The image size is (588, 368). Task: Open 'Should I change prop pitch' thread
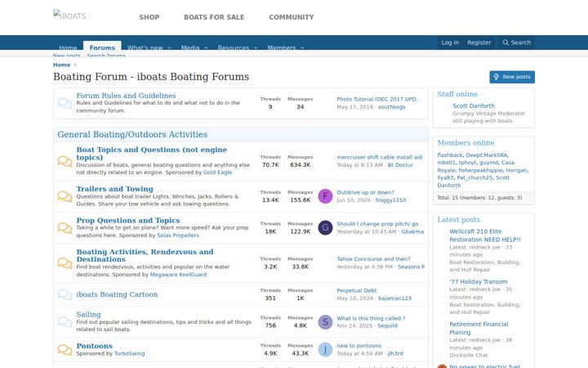(x=380, y=224)
